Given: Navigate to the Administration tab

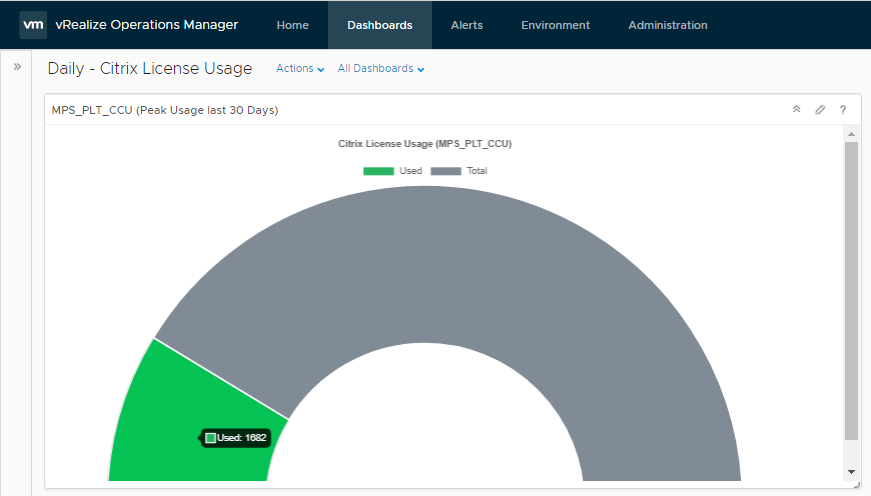Looking at the screenshot, I should pyautogui.click(x=667, y=25).
